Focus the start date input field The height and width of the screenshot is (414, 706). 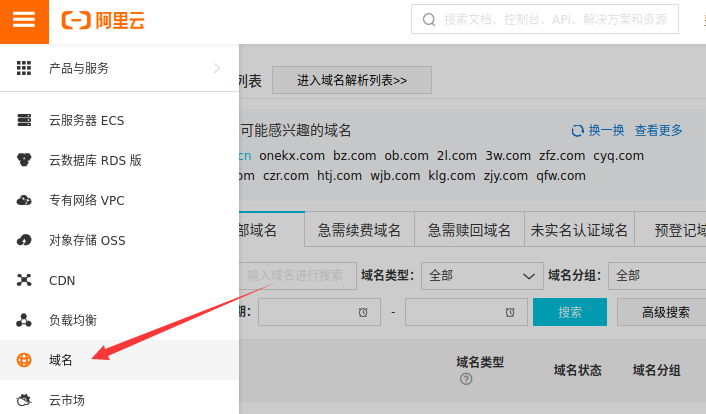click(x=319, y=312)
